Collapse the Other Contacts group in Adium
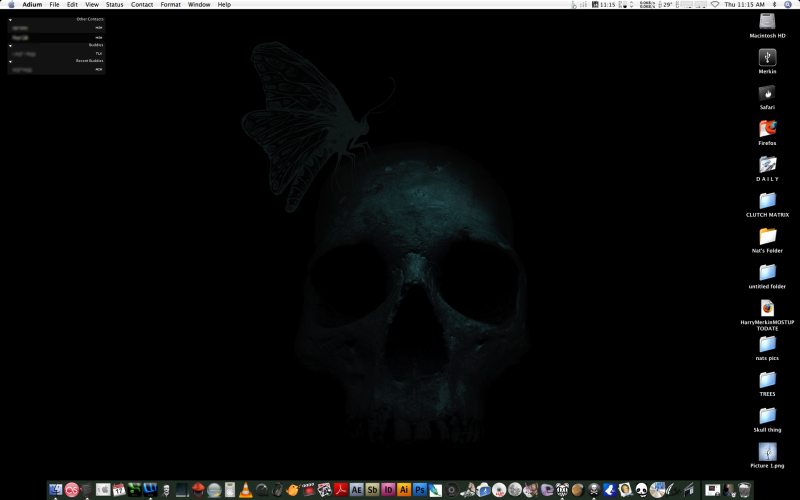The width and height of the screenshot is (800, 500). (10, 20)
